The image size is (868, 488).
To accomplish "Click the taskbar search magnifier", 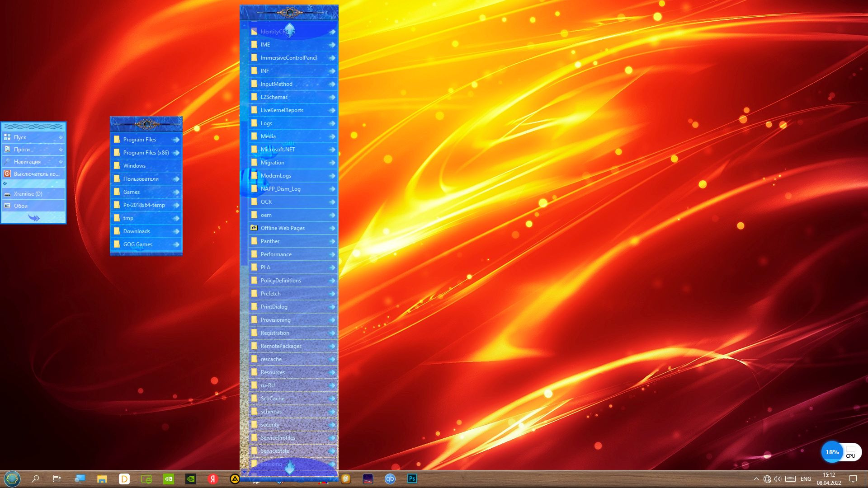I will [35, 479].
